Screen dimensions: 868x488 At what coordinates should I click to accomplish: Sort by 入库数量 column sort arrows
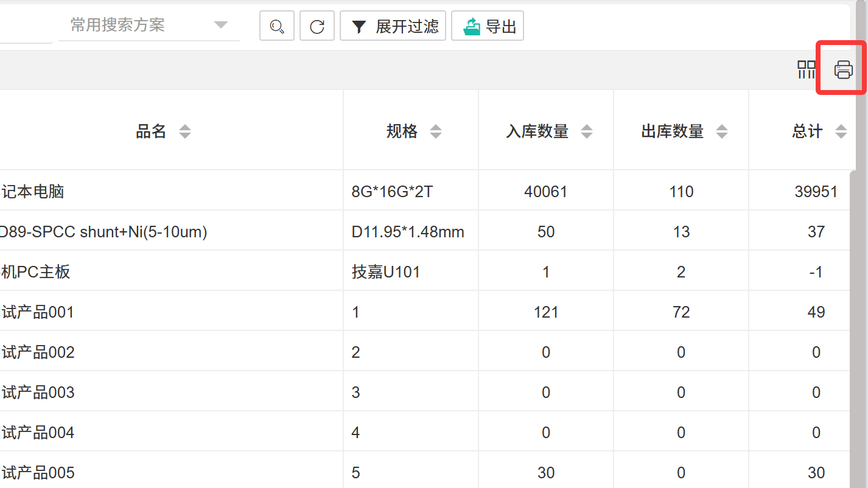587,131
